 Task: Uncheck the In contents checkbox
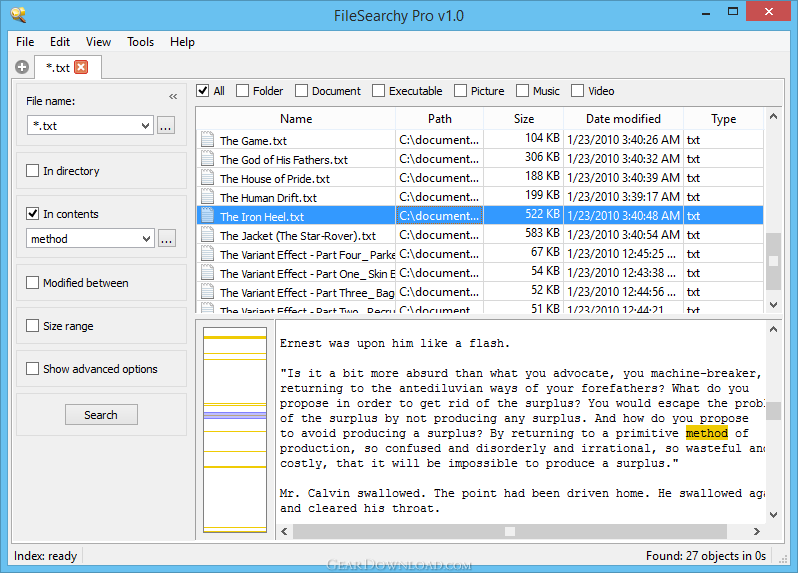[x=33, y=214]
